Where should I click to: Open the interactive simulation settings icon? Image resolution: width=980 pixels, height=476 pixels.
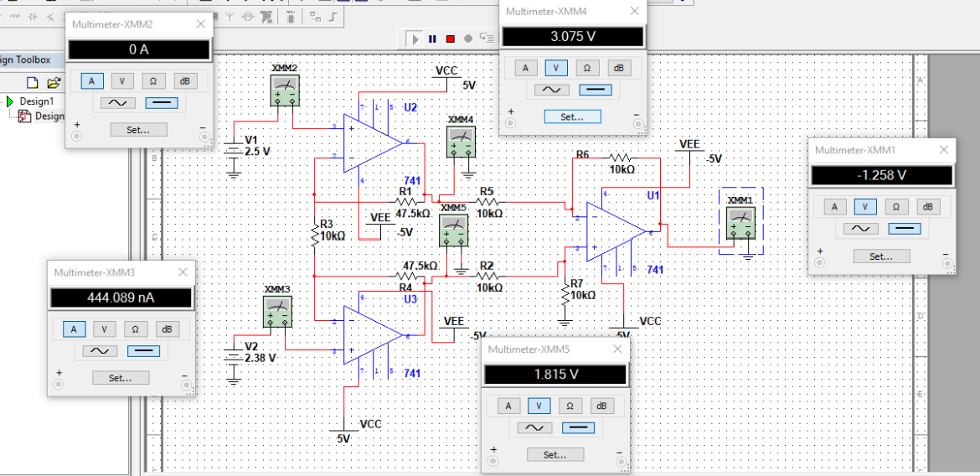pyautogui.click(x=487, y=39)
